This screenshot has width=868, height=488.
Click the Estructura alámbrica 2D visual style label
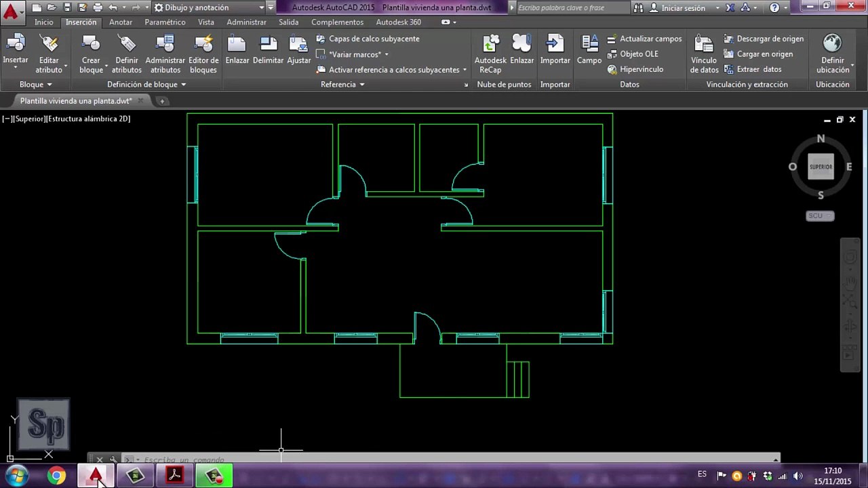pos(89,119)
